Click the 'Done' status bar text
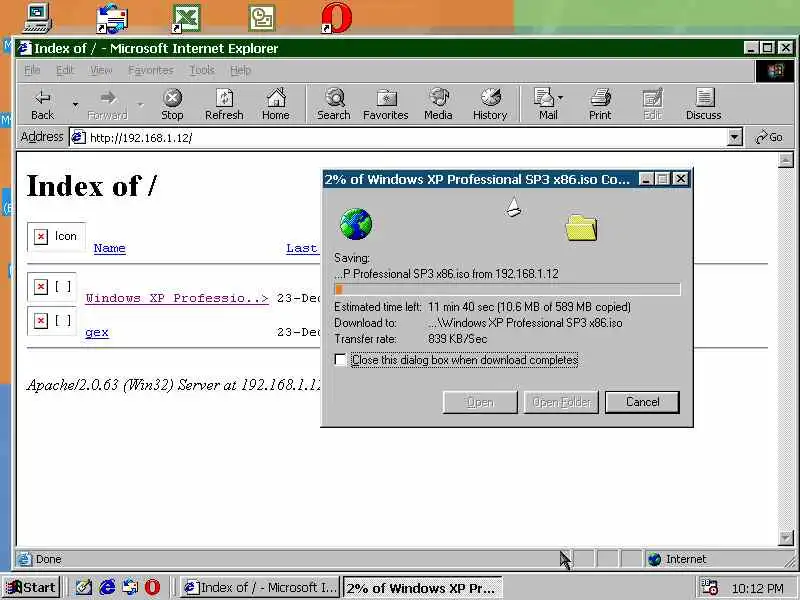Screen dimensions: 800x600 (x=48, y=559)
